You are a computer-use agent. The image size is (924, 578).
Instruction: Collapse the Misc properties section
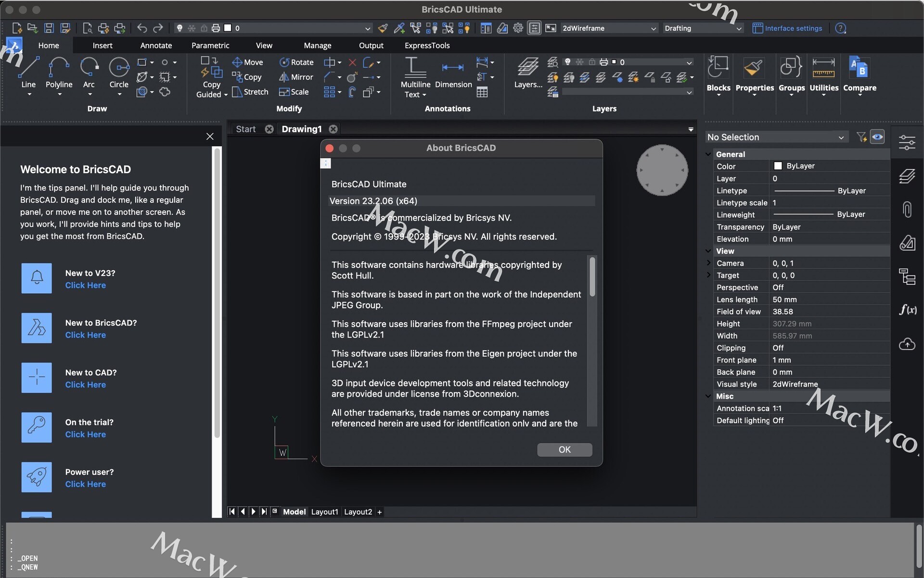point(708,396)
